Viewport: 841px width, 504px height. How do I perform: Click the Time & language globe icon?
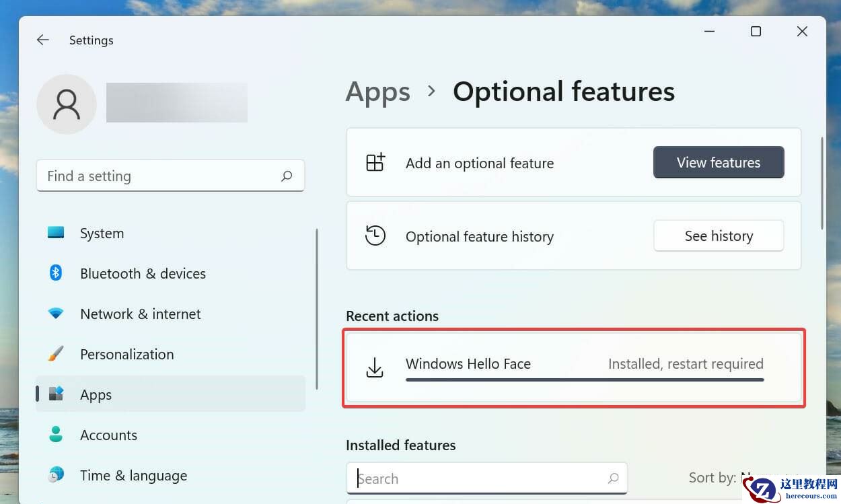point(56,475)
